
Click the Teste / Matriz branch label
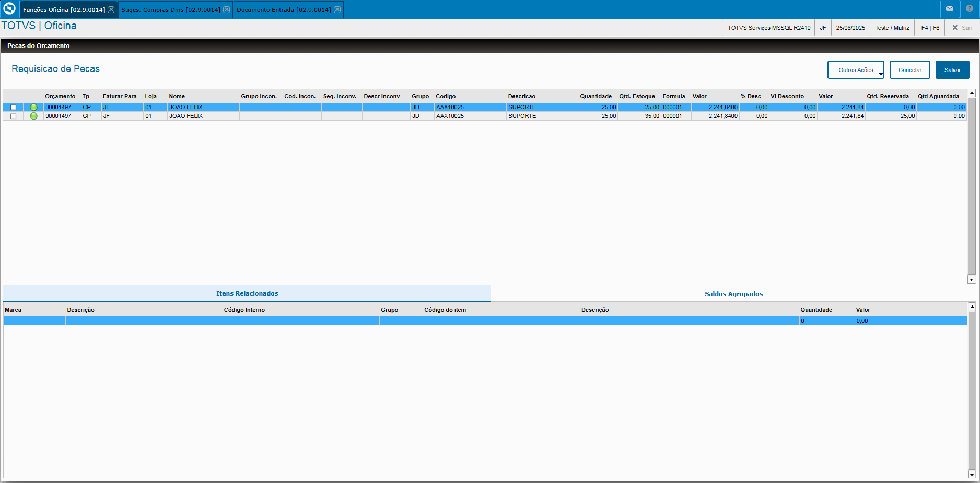(892, 28)
